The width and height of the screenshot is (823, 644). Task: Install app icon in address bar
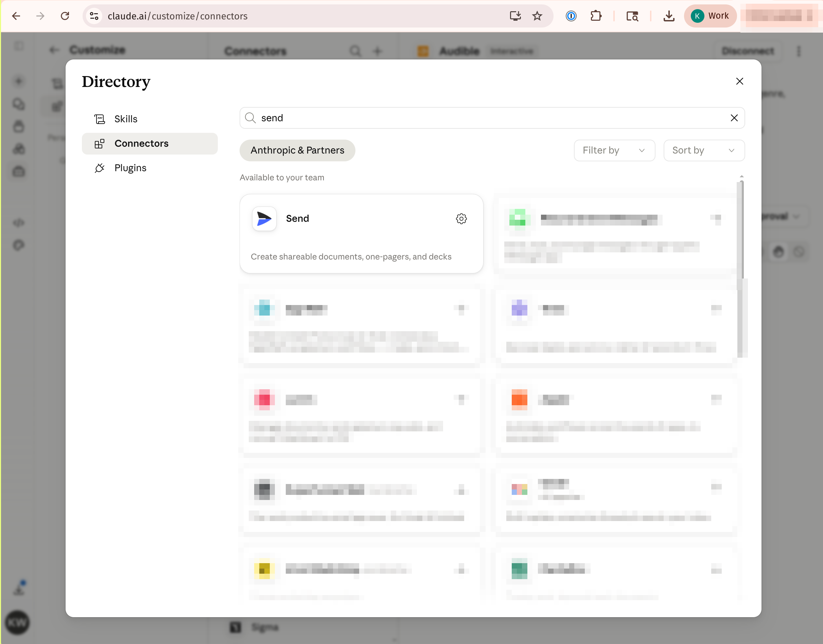pyautogui.click(x=515, y=16)
